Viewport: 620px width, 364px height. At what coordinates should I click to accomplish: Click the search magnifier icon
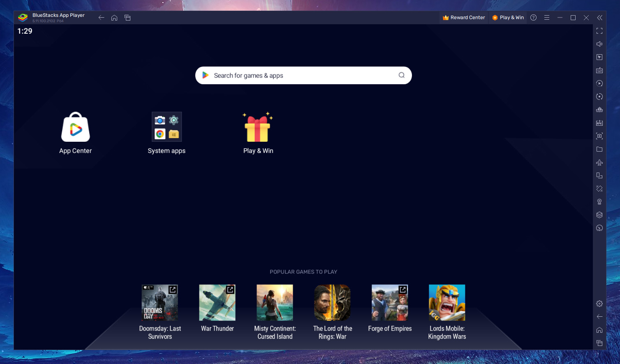coord(402,75)
